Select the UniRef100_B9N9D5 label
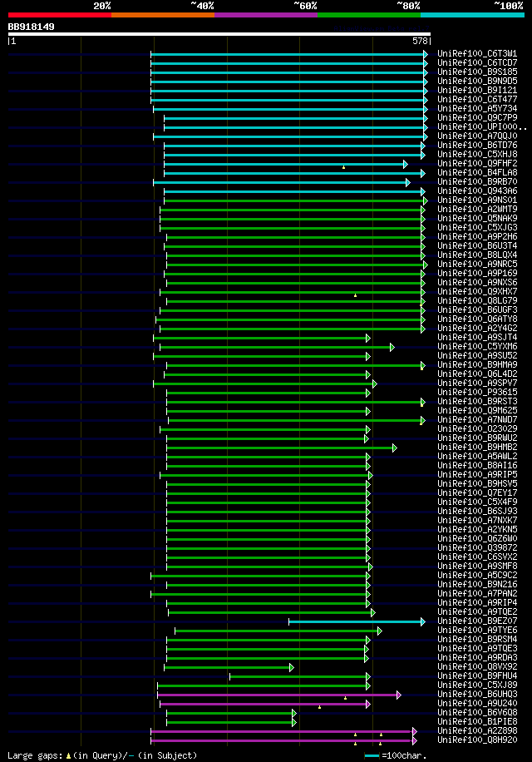532x762 pixels. click(x=477, y=82)
